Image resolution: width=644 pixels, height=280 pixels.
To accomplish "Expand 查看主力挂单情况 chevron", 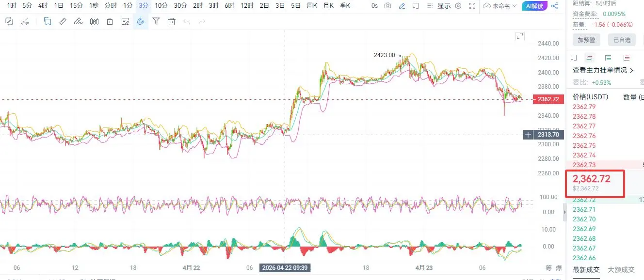I will tap(631, 70).
